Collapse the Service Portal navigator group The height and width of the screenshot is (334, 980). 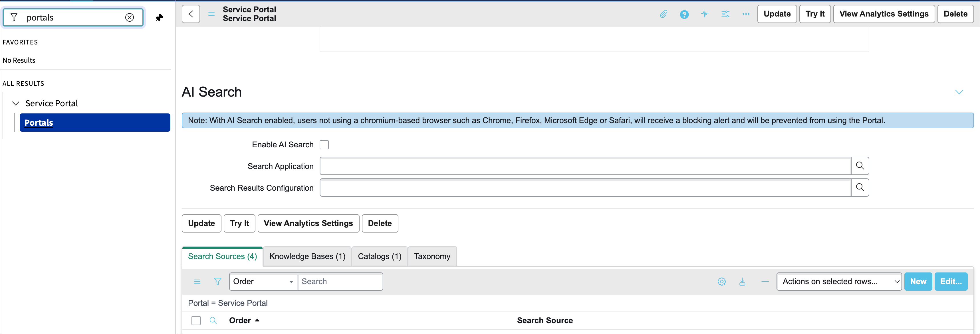tap(16, 103)
